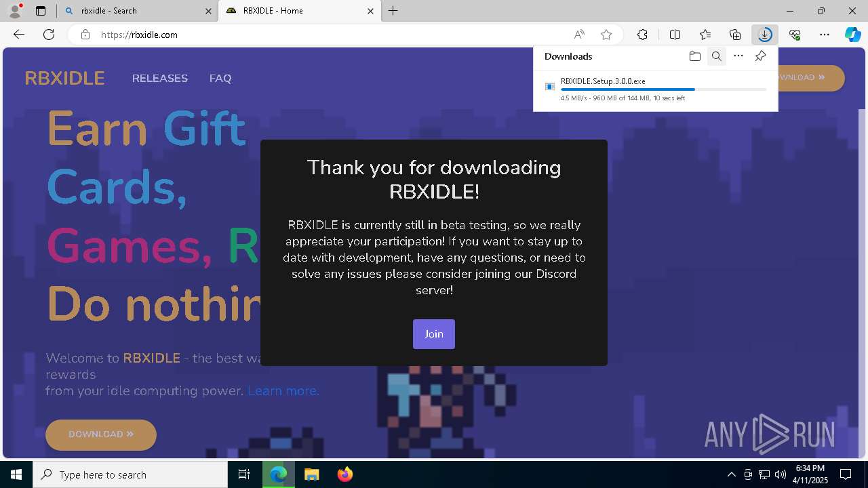This screenshot has width=868, height=488.
Task: Open the volume control tray icon
Action: click(x=780, y=474)
